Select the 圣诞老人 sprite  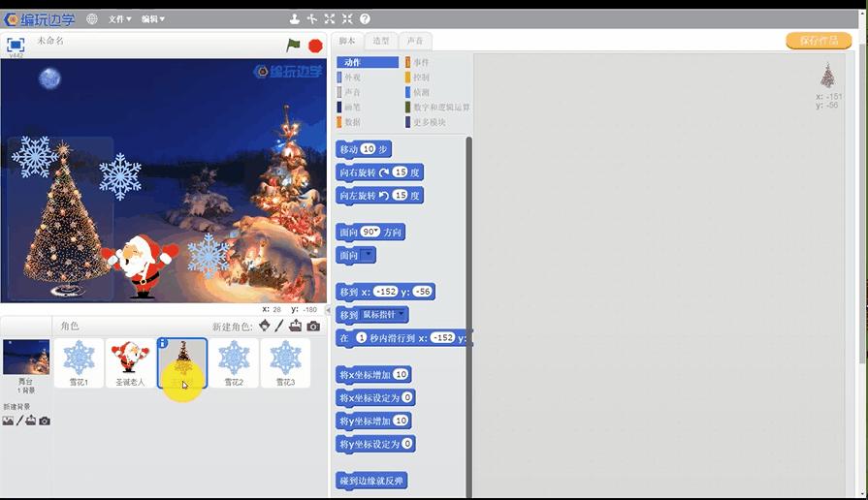tap(130, 362)
